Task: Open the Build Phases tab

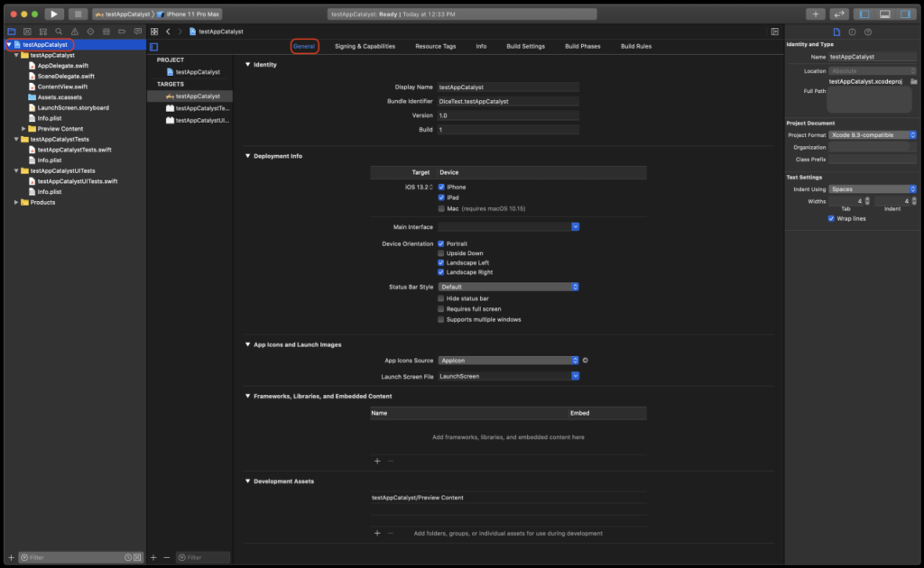Action: (x=583, y=47)
